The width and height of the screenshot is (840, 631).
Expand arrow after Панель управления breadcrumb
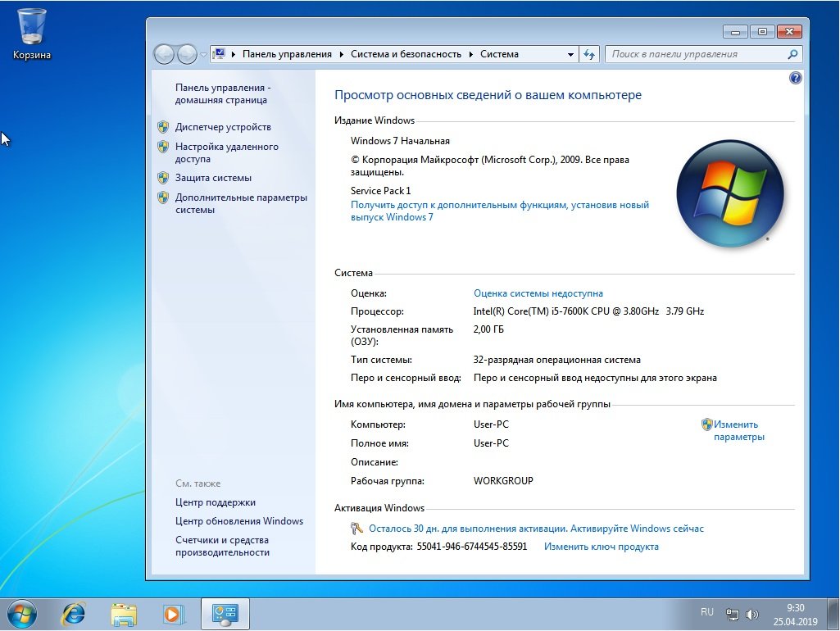tap(342, 55)
